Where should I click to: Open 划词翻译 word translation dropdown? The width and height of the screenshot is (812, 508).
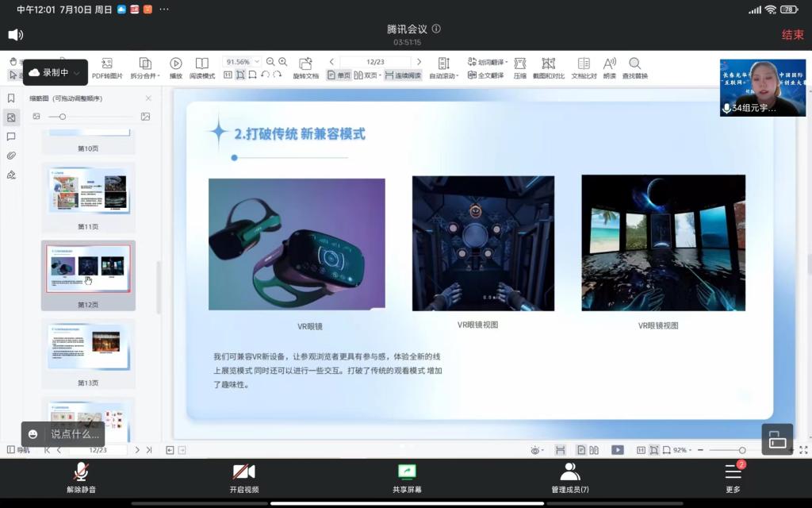(x=488, y=62)
